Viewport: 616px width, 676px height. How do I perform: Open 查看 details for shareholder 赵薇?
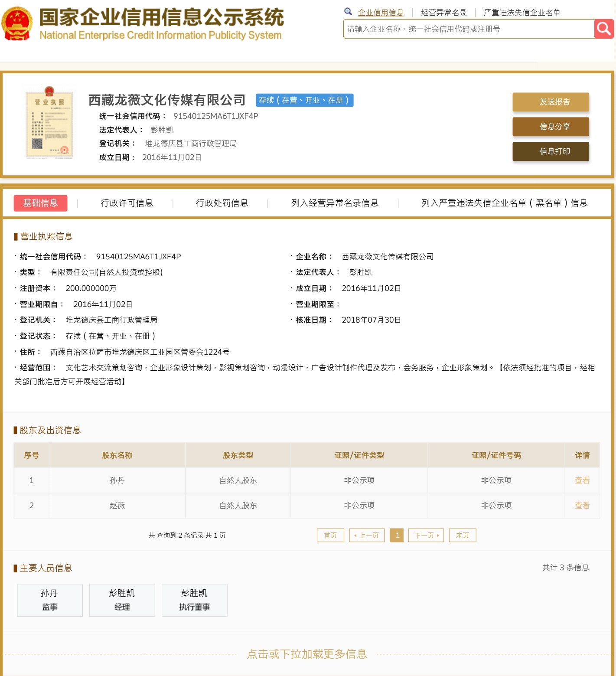coord(582,505)
